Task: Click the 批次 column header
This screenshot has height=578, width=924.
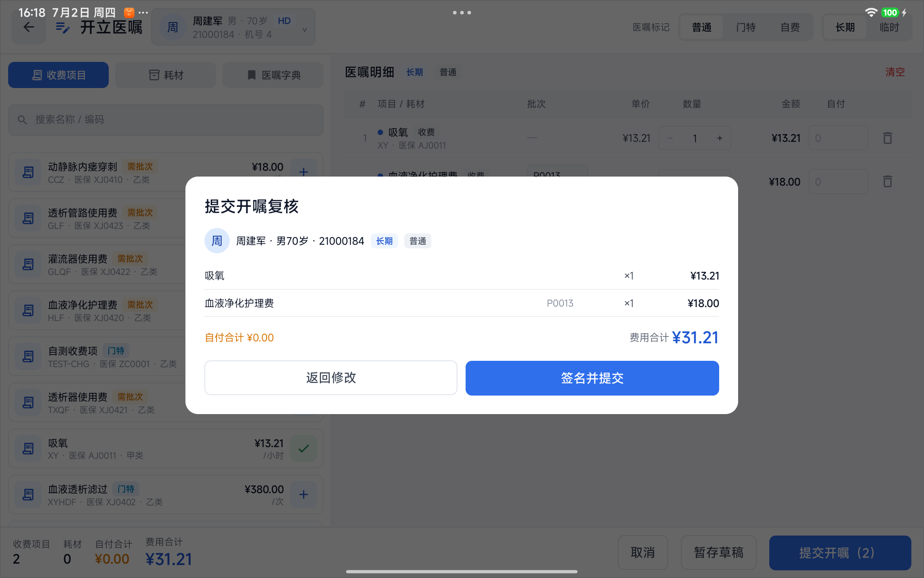Action: (x=536, y=104)
